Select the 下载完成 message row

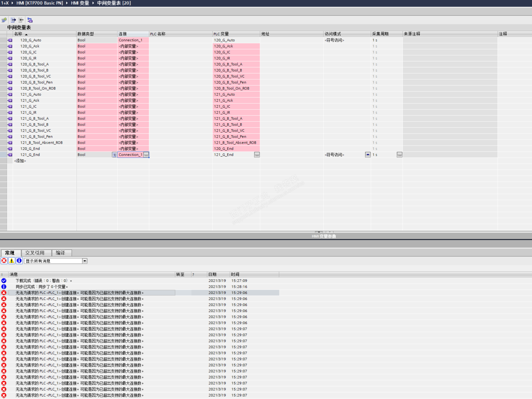[x=44, y=281]
